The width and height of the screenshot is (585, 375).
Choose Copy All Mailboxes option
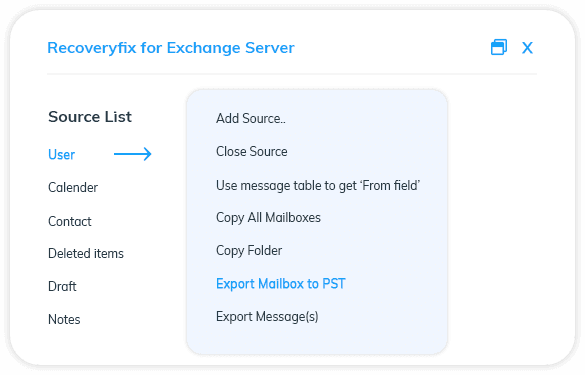point(268,218)
